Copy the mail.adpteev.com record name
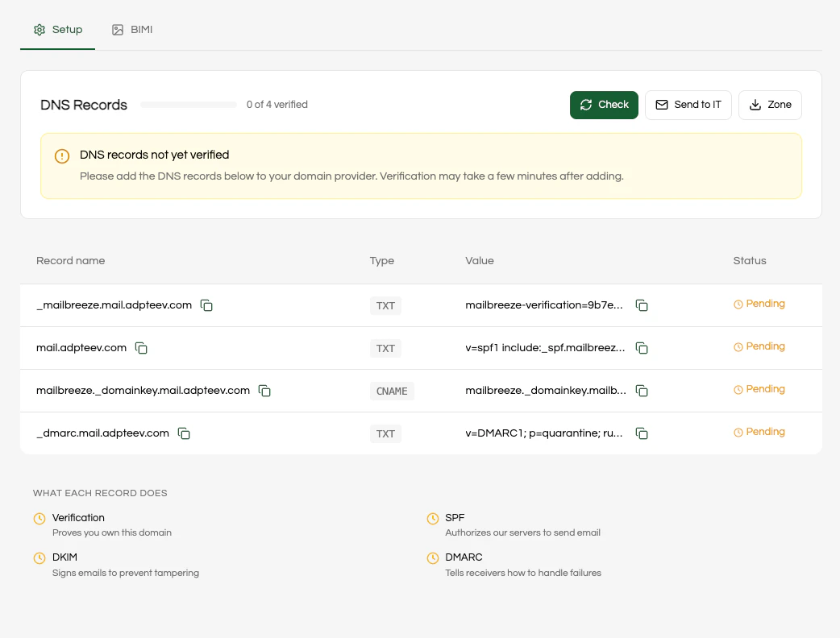Image resolution: width=840 pixels, height=638 pixels. coord(141,348)
